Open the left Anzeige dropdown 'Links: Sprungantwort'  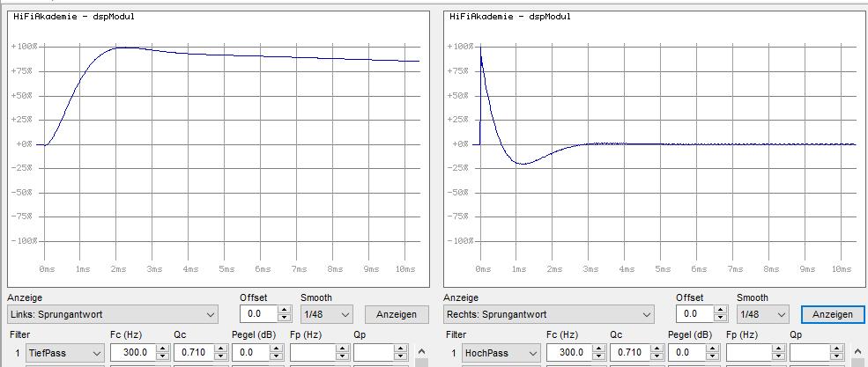point(113,314)
